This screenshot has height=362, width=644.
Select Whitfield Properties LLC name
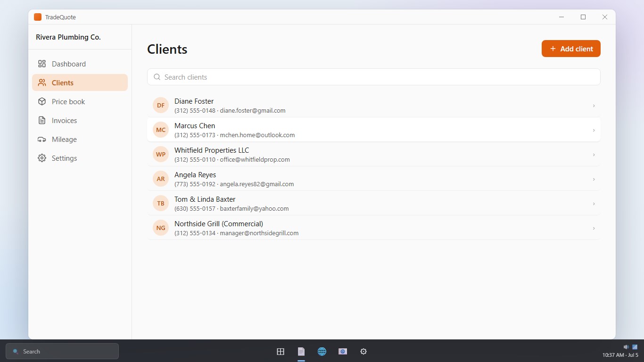[x=212, y=150]
